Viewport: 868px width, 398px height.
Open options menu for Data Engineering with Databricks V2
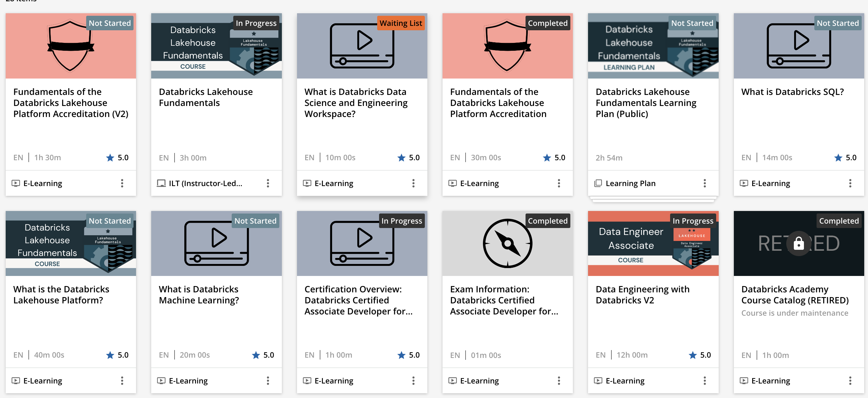point(705,380)
